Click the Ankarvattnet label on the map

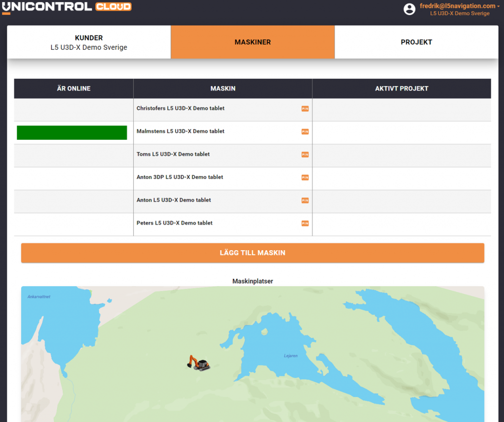click(x=39, y=296)
